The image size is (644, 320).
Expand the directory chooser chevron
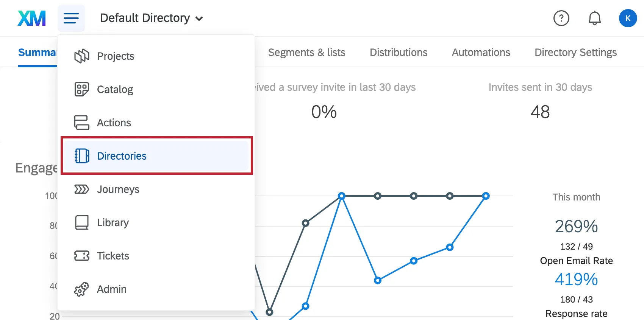[200, 19]
